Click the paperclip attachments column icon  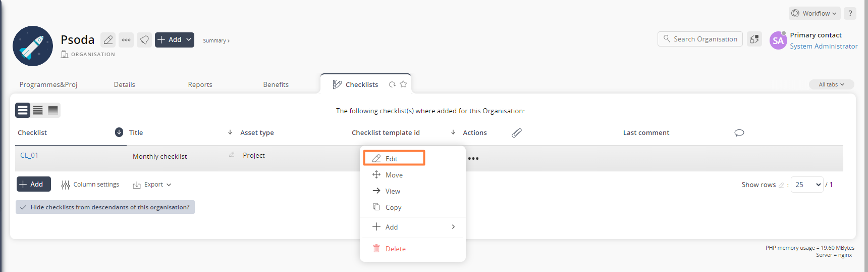point(517,133)
